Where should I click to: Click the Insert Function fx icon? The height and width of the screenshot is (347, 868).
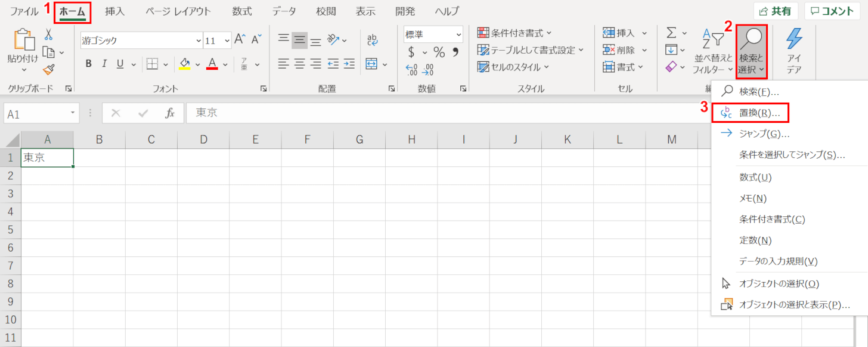pos(170,113)
